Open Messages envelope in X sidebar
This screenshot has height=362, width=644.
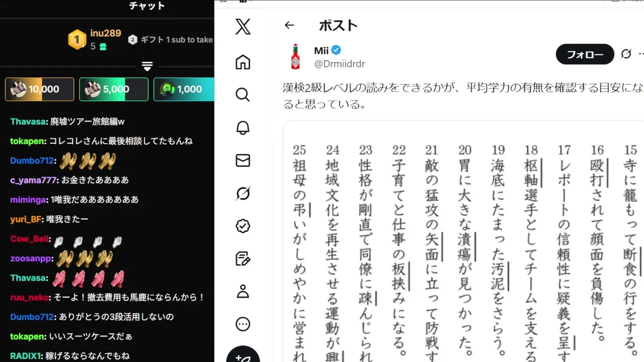[243, 160]
